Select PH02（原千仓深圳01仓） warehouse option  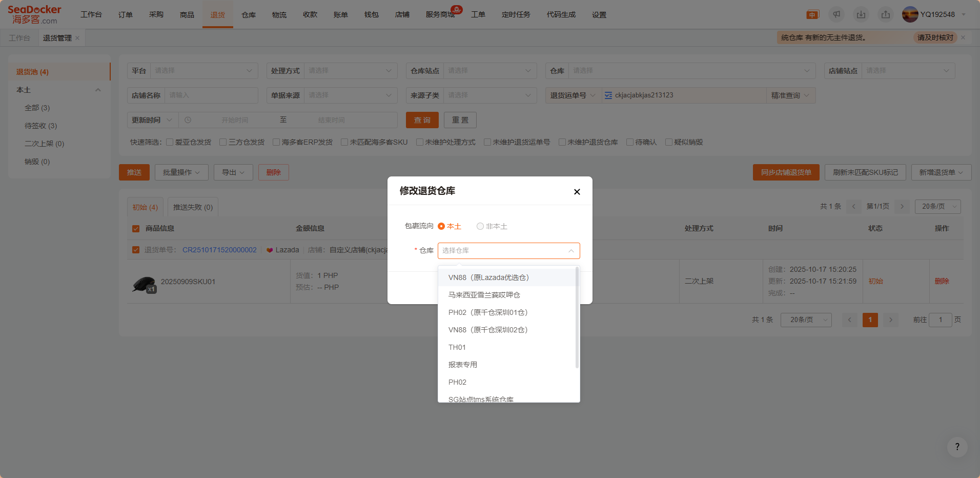point(487,312)
